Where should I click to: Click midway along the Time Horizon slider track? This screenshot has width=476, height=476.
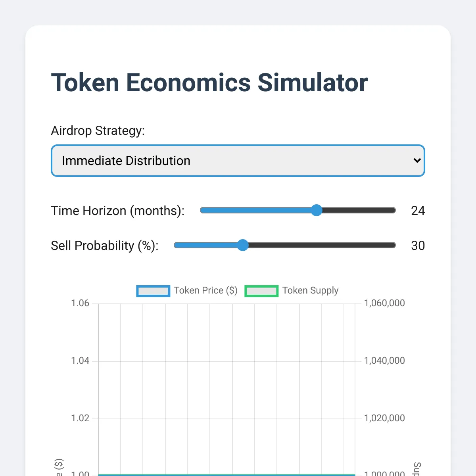point(297,210)
